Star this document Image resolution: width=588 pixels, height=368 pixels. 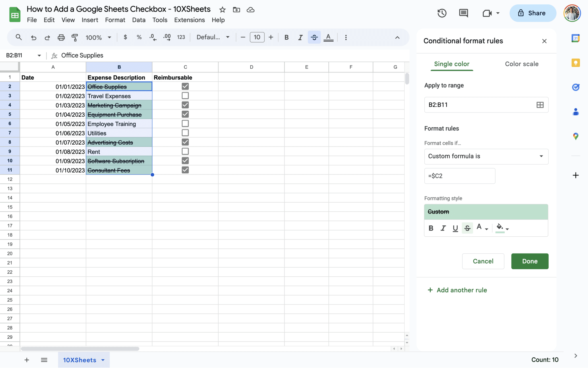(222, 10)
